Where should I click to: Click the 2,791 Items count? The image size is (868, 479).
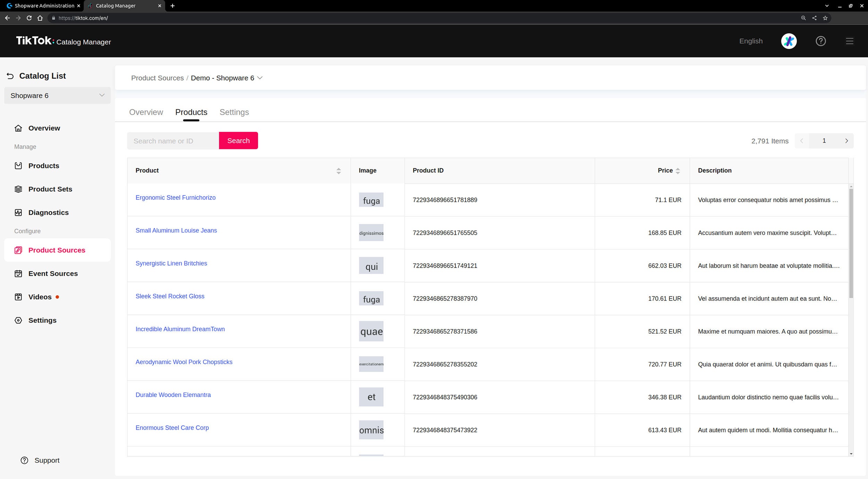point(770,141)
